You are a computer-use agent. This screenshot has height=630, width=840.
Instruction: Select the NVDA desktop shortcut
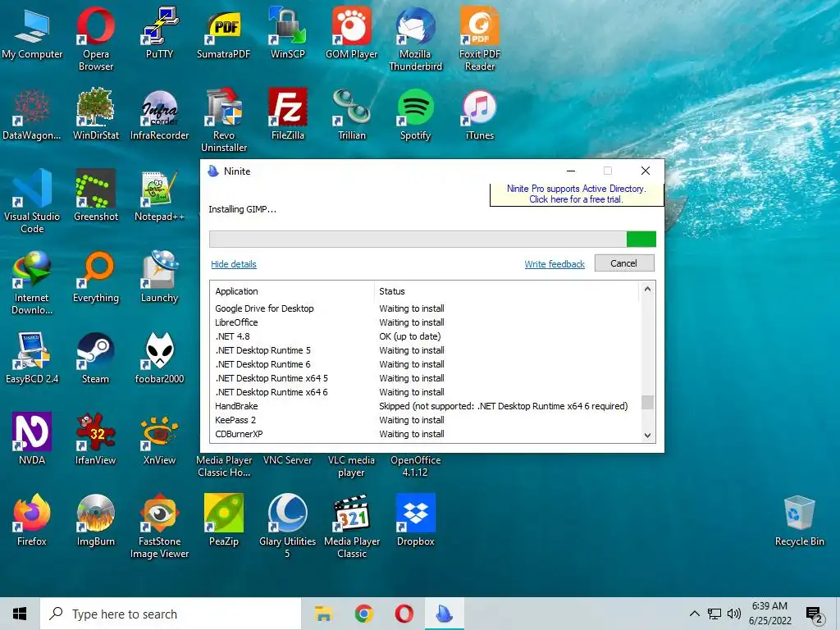(x=32, y=438)
